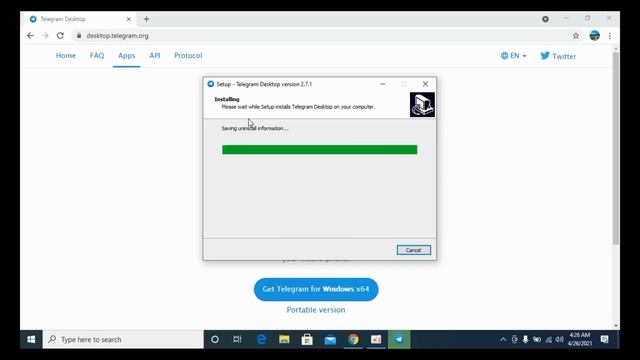Launch Microsoft Edge from taskbar

click(262, 339)
